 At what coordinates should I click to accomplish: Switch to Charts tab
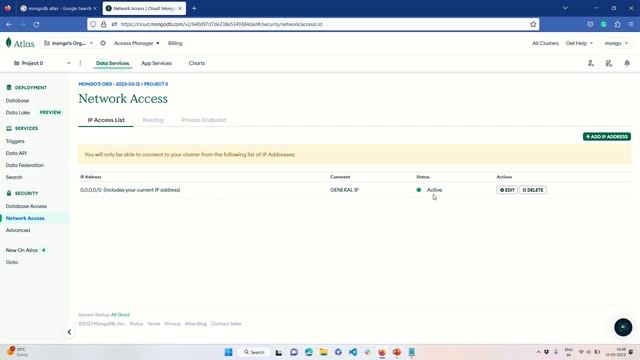pyautogui.click(x=197, y=63)
